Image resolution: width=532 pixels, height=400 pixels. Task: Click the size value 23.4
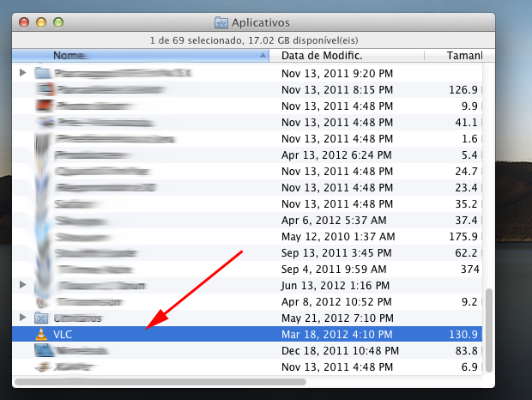point(466,188)
